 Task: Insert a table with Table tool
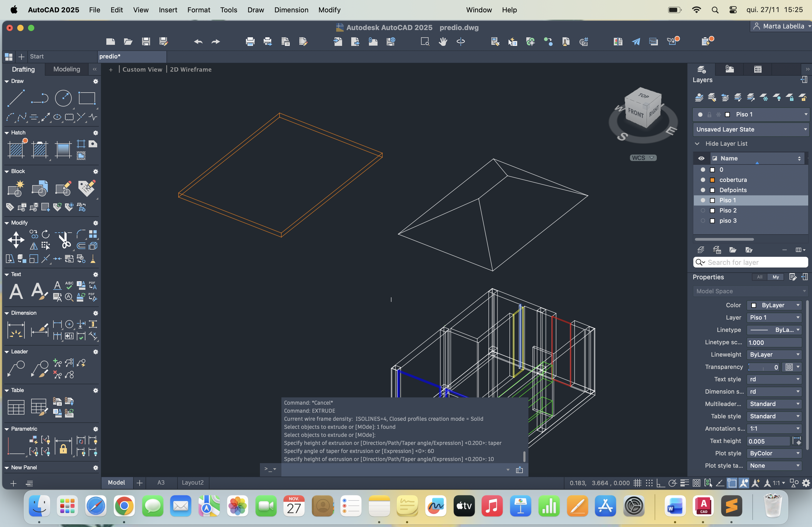pos(16,407)
